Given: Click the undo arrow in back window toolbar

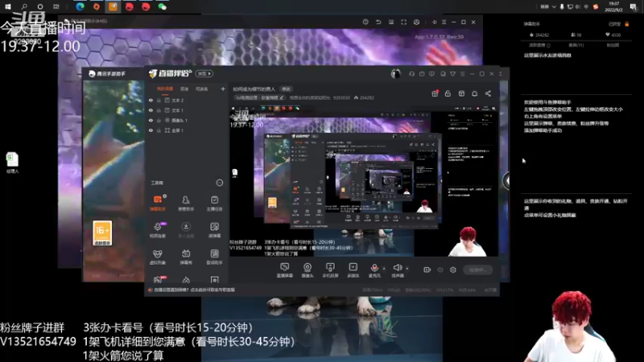Looking at the screenshot, I should 378,23.
